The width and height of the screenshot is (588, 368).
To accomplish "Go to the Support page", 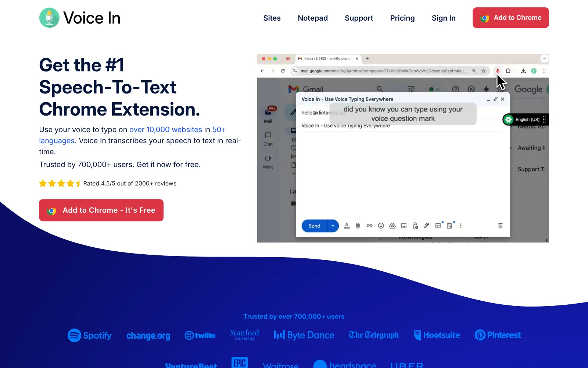I will tap(359, 18).
